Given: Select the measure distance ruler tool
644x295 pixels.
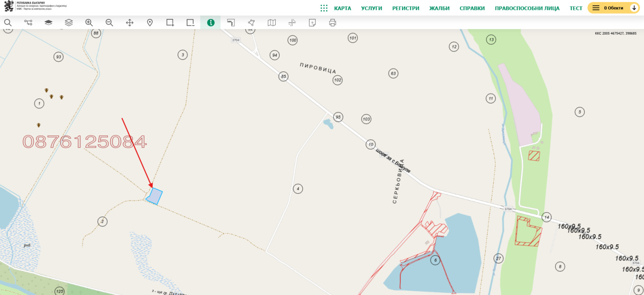Looking at the screenshot, I should [231, 23].
